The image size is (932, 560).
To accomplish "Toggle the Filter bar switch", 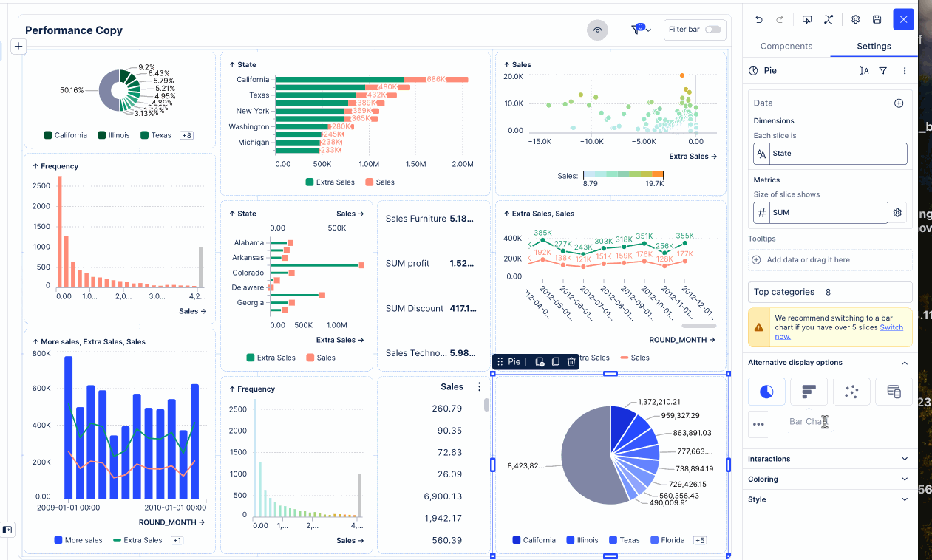I will click(712, 30).
